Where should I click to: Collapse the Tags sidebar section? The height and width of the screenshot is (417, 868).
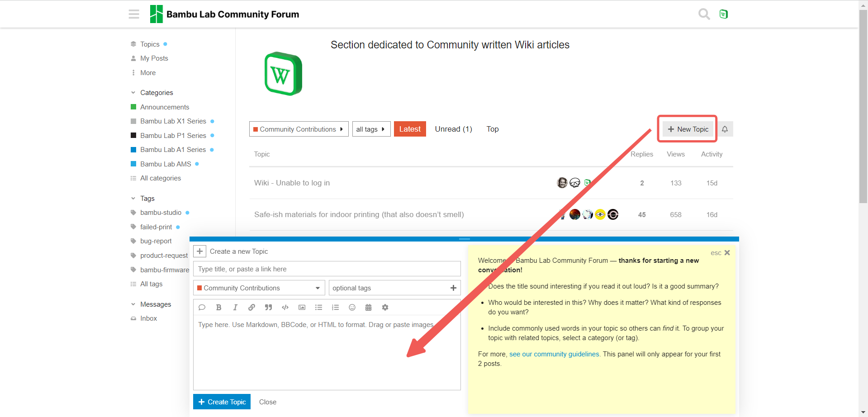142,199
